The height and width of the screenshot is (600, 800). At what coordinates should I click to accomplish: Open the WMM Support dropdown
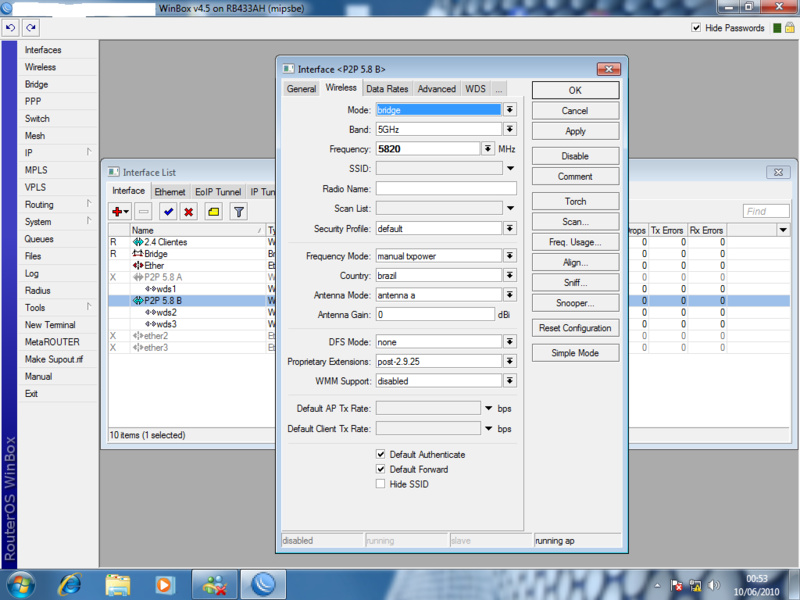coord(510,380)
